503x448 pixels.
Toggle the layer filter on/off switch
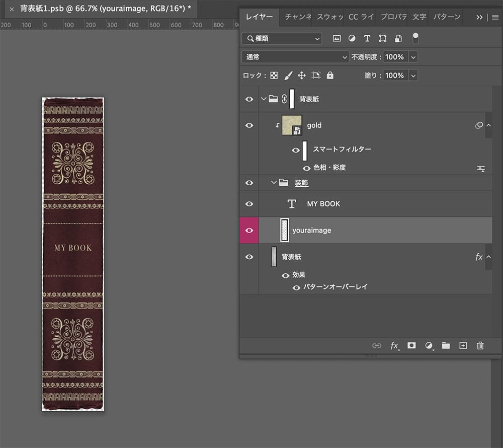click(415, 38)
